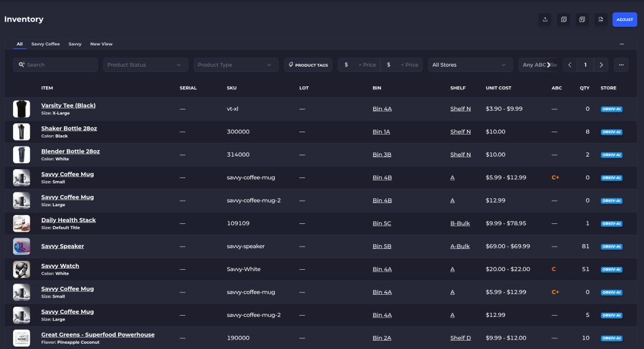
Task: Click Blender Bottle 28oz product thumbnail
Action: (x=21, y=155)
